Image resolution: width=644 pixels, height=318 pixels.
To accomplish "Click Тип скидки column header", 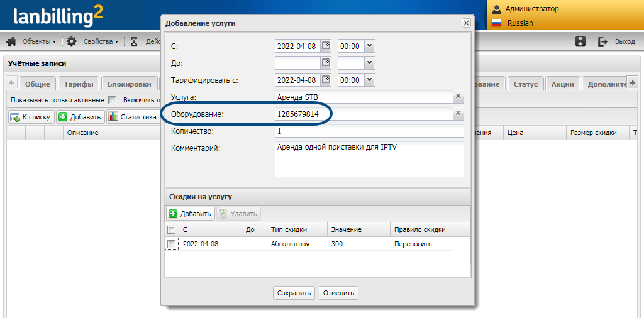I will 297,229.
